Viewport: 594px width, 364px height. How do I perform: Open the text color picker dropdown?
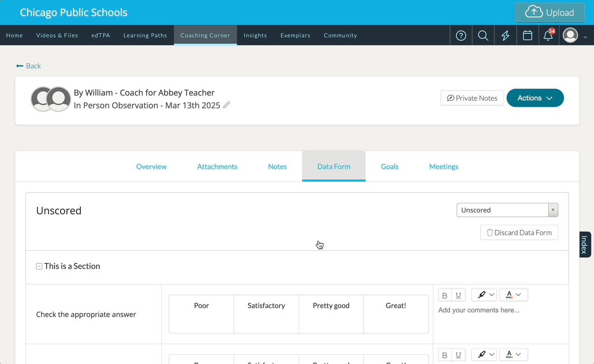pos(514,295)
